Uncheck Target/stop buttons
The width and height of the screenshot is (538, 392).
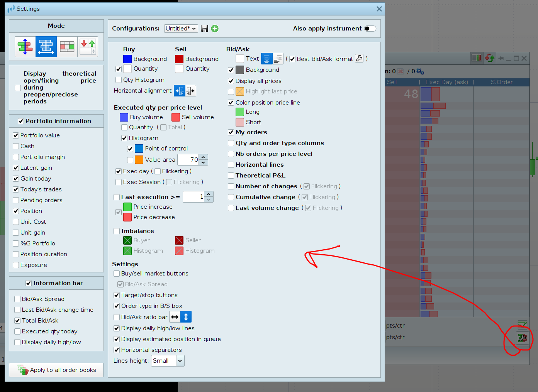tap(117, 295)
